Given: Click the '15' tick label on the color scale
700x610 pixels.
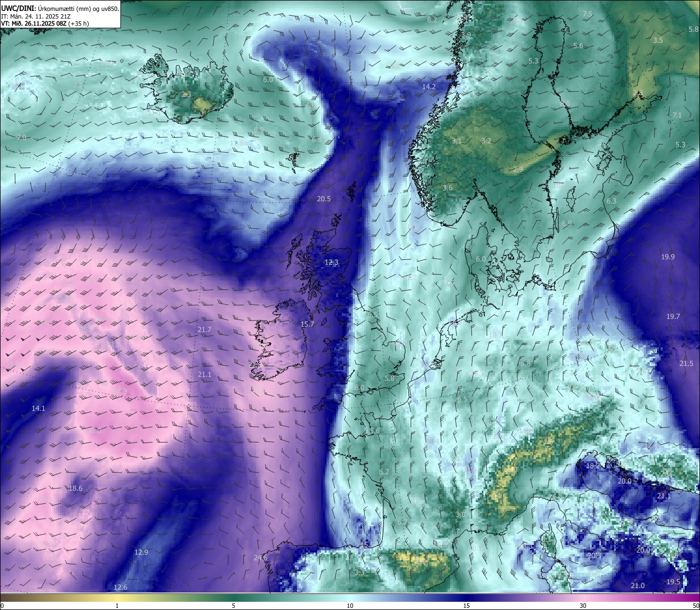Looking at the screenshot, I should 466,605.
